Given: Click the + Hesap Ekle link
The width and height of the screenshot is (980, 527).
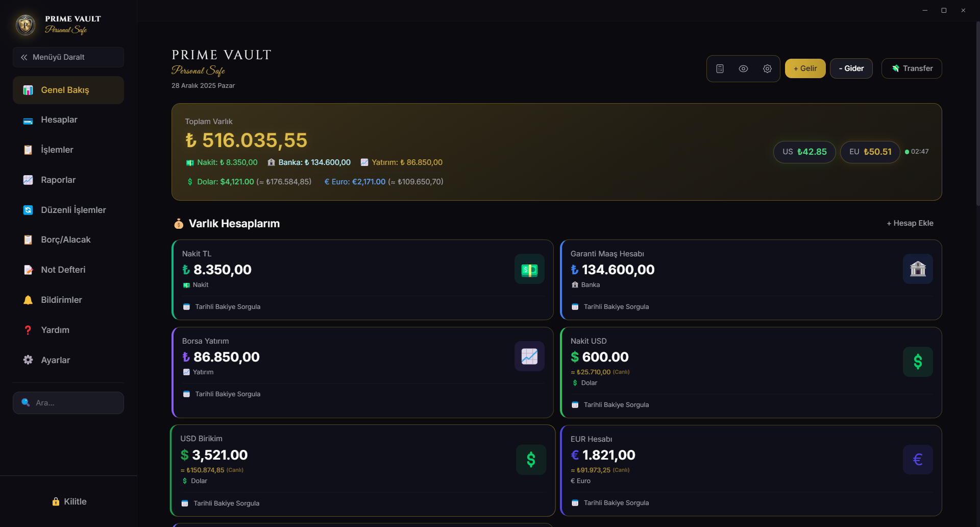Looking at the screenshot, I should 910,223.
